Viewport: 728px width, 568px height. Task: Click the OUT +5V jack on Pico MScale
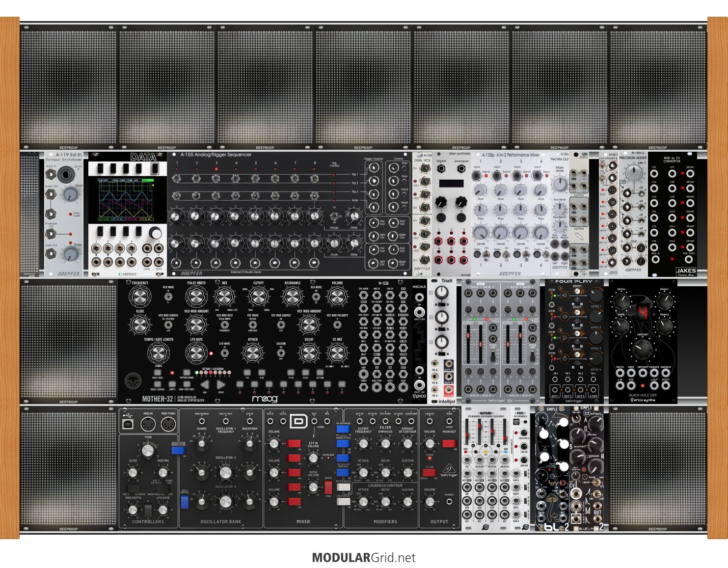click(419, 312)
